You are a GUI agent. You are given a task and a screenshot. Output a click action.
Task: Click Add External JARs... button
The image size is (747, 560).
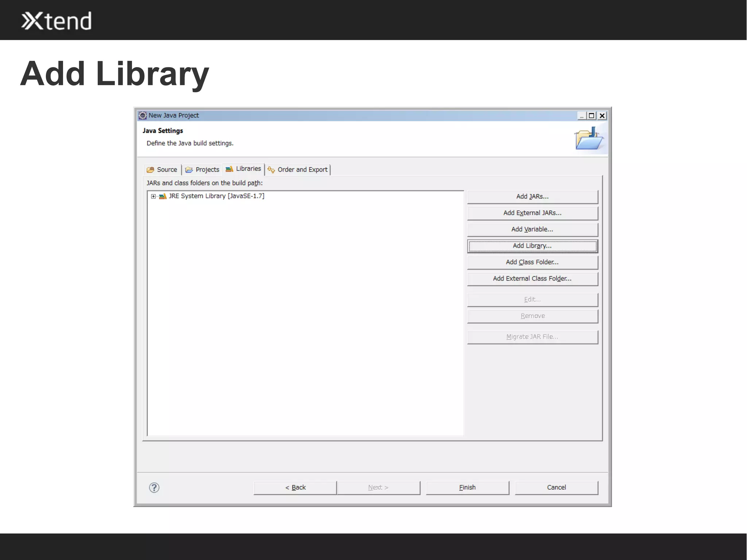(532, 213)
